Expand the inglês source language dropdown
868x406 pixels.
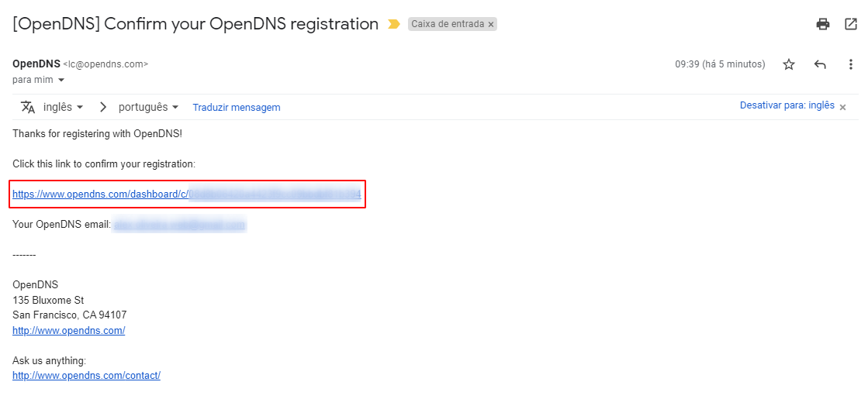63,107
